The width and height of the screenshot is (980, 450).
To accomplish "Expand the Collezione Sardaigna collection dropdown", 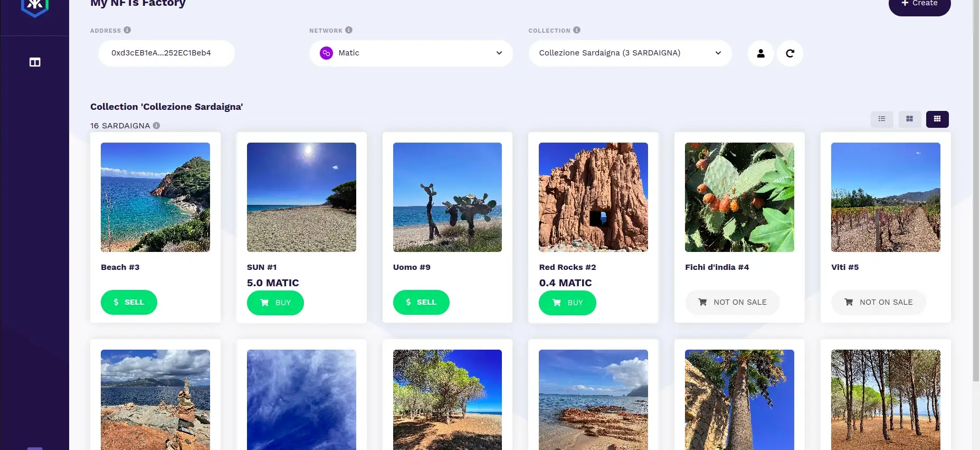I will 630,53.
